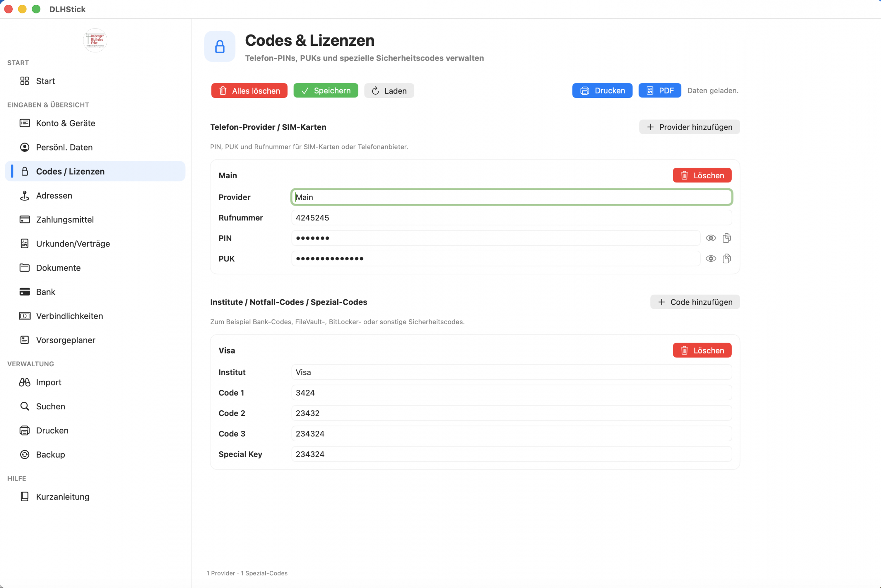
Task: Navigate to Adressen
Action: 54,196
